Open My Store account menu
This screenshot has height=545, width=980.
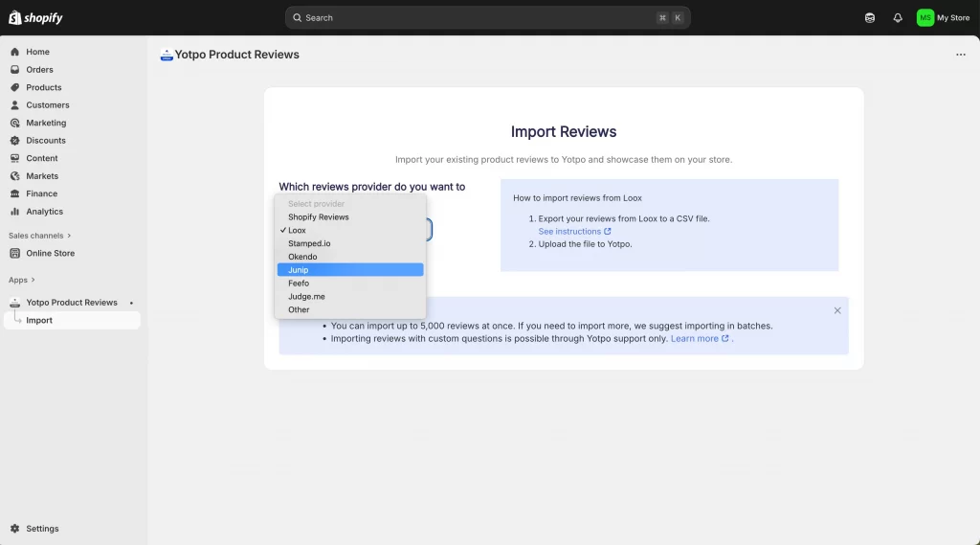click(944, 18)
